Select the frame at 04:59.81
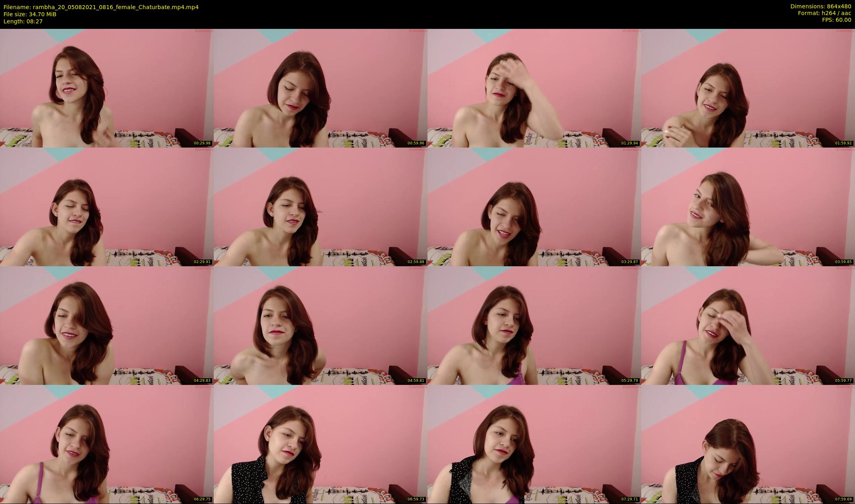This screenshot has height=504, width=855. click(321, 325)
